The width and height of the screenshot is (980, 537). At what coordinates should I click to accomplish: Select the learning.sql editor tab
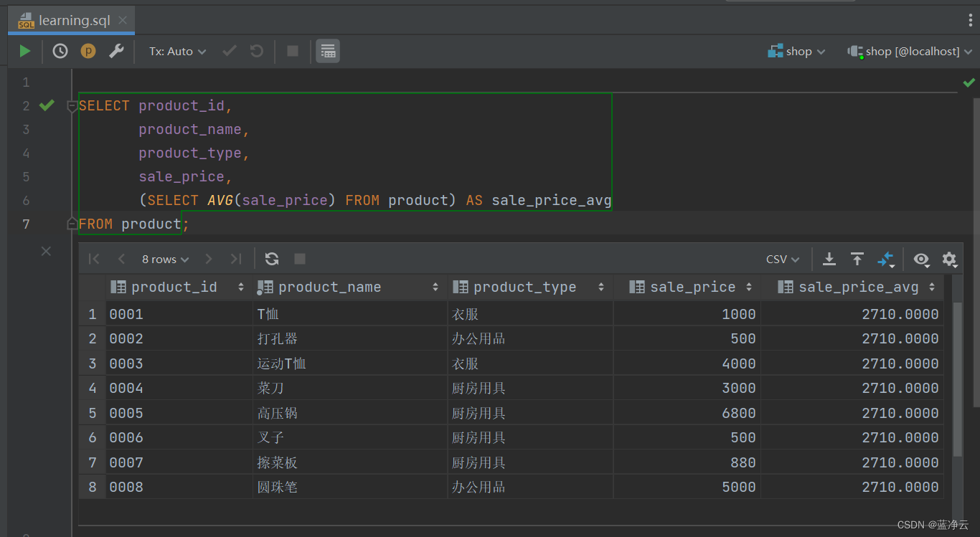click(x=72, y=20)
